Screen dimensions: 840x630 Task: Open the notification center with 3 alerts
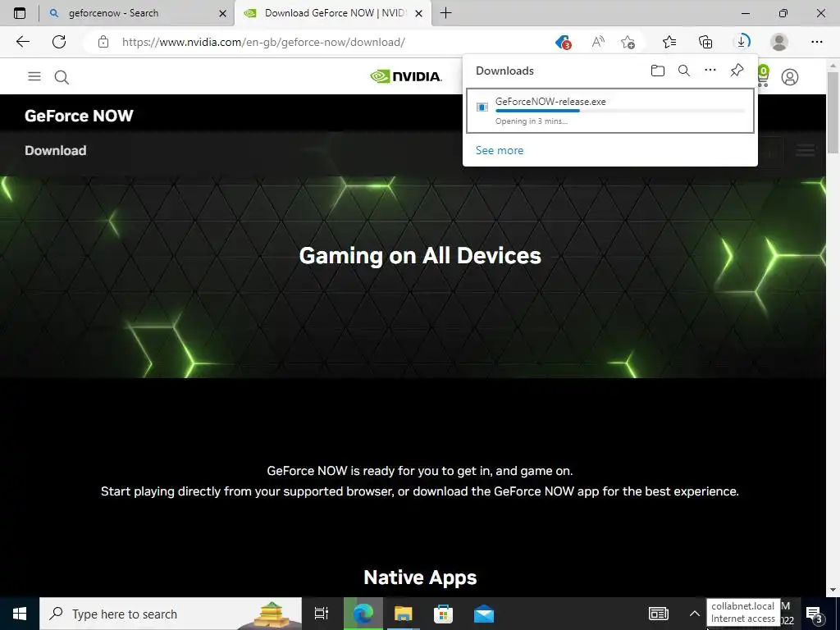815,614
